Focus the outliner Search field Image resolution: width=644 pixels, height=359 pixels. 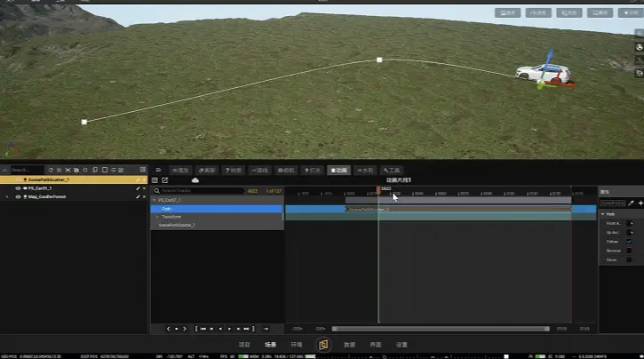coord(27,170)
